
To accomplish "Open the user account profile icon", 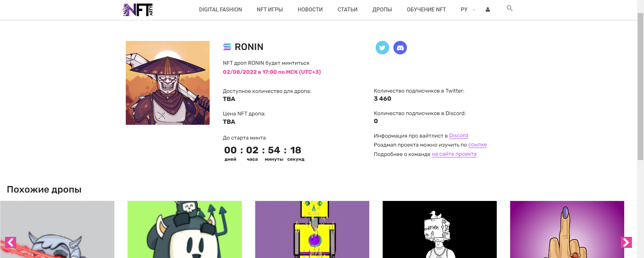I will click(x=488, y=10).
